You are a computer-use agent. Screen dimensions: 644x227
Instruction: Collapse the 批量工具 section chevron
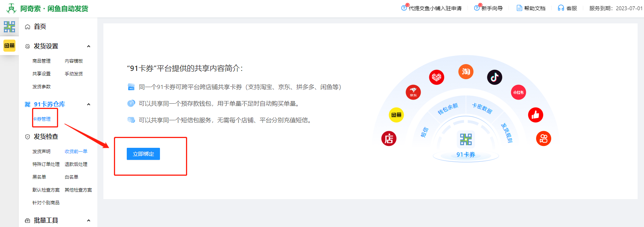(x=89, y=221)
